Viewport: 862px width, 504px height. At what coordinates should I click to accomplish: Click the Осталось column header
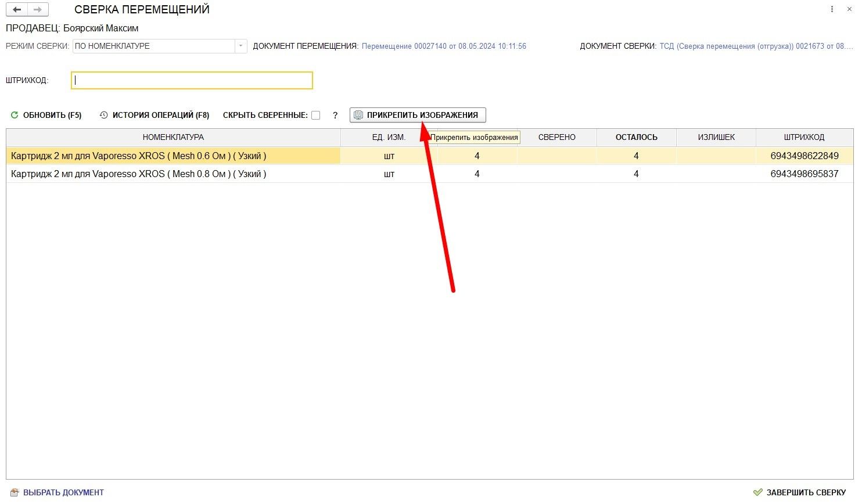click(636, 138)
